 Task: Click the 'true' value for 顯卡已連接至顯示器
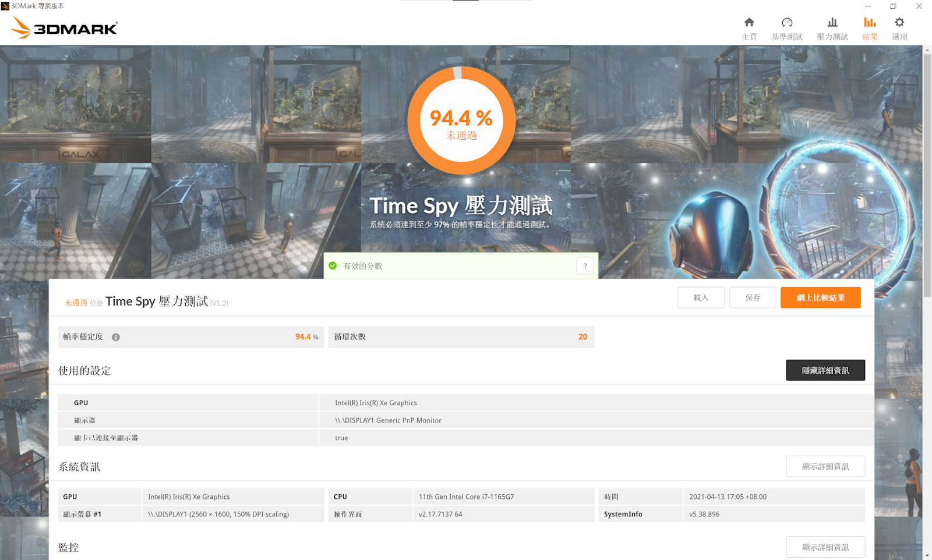(341, 438)
